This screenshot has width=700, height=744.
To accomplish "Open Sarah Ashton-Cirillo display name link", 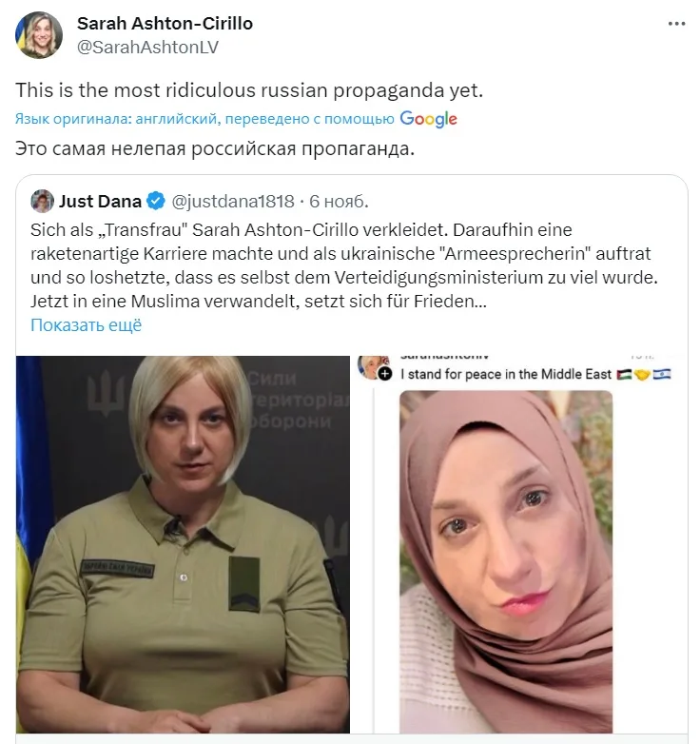I will [165, 23].
